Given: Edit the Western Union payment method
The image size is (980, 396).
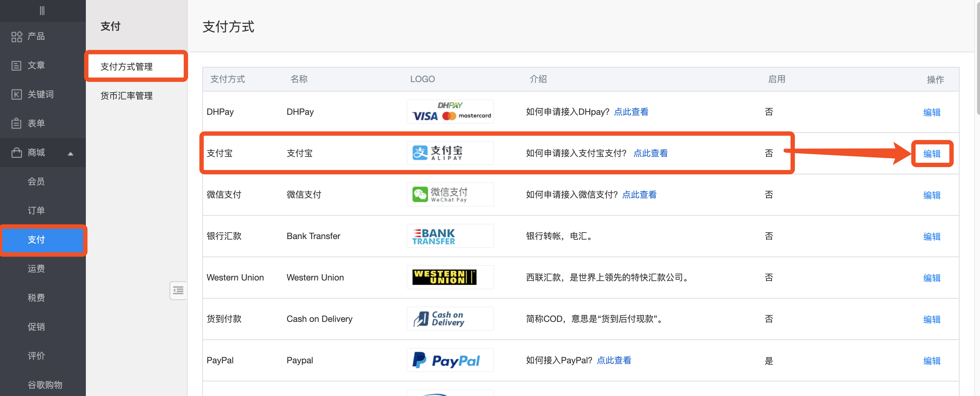Looking at the screenshot, I should (931, 278).
